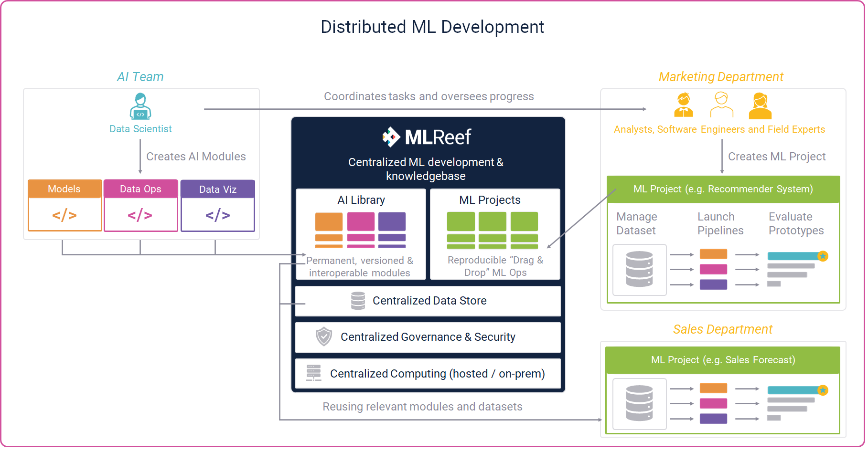Image resolution: width=868 pixels, height=452 pixels.
Task: Click the MLReef logo icon
Action: click(x=391, y=137)
